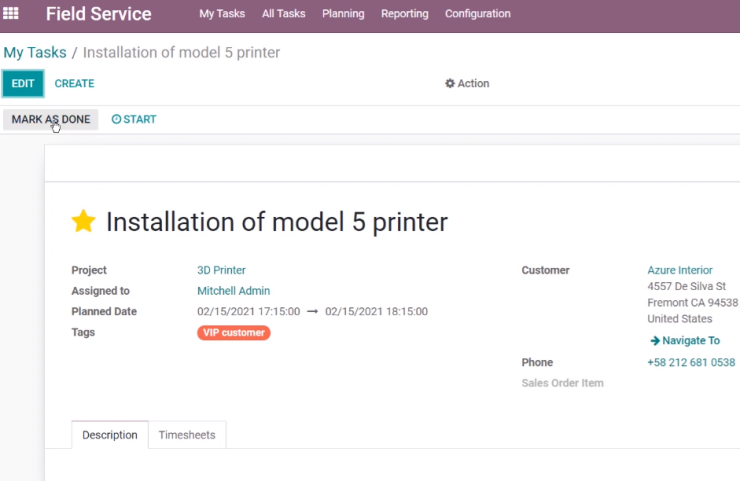Toggle the yellow priority star
Screen dimensions: 740x481
click(x=84, y=221)
